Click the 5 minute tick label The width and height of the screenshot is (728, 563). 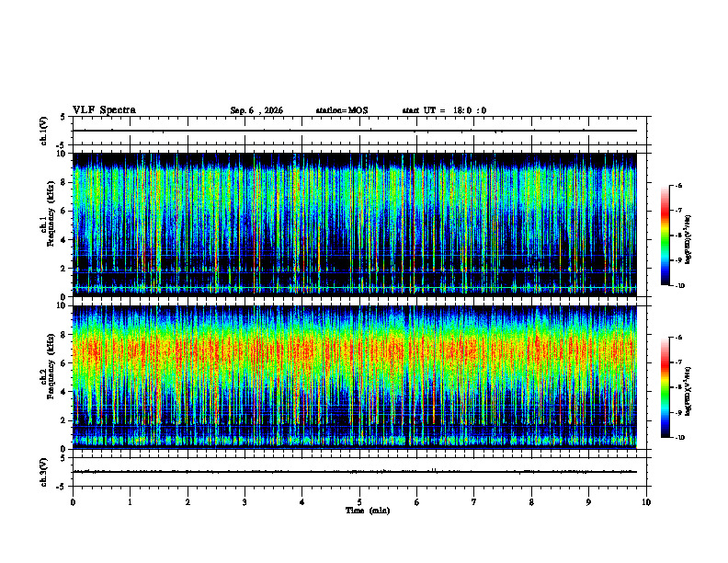[359, 502]
